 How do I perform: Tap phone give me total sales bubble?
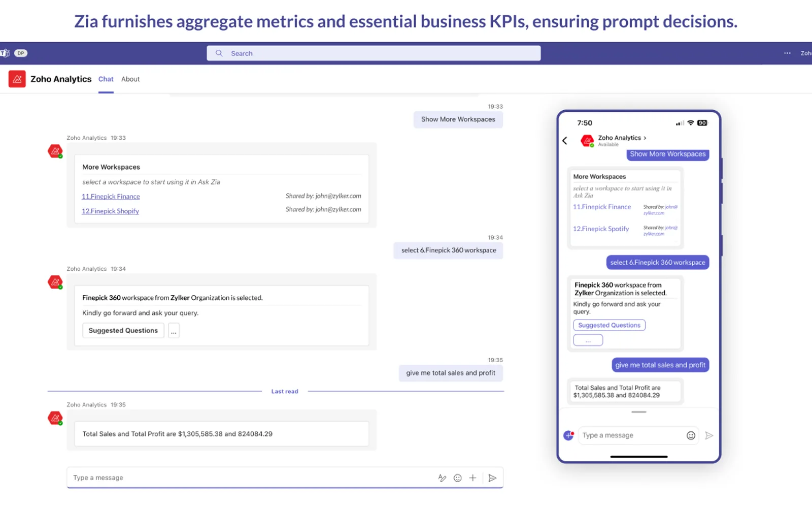point(660,365)
